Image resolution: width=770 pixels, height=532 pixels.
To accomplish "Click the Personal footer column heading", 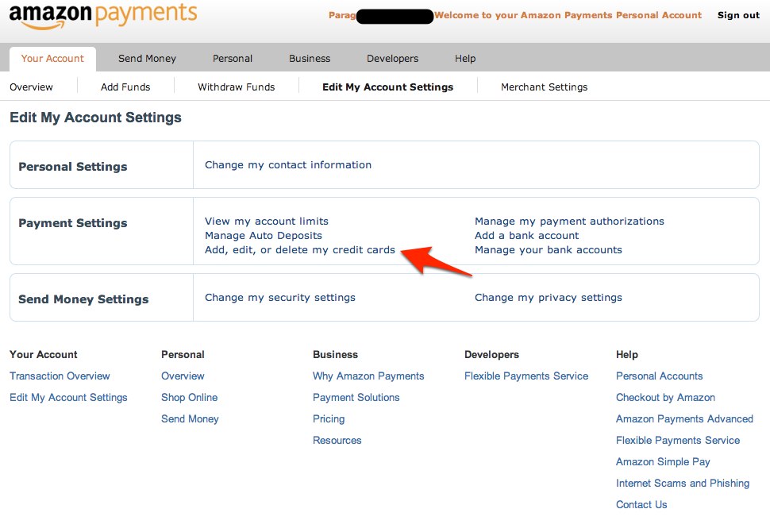I will [183, 355].
